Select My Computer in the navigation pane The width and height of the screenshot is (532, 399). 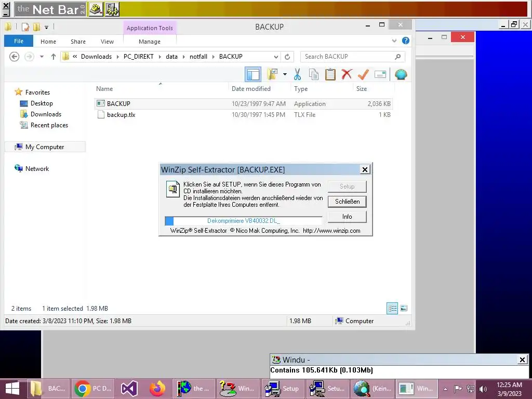[45, 147]
